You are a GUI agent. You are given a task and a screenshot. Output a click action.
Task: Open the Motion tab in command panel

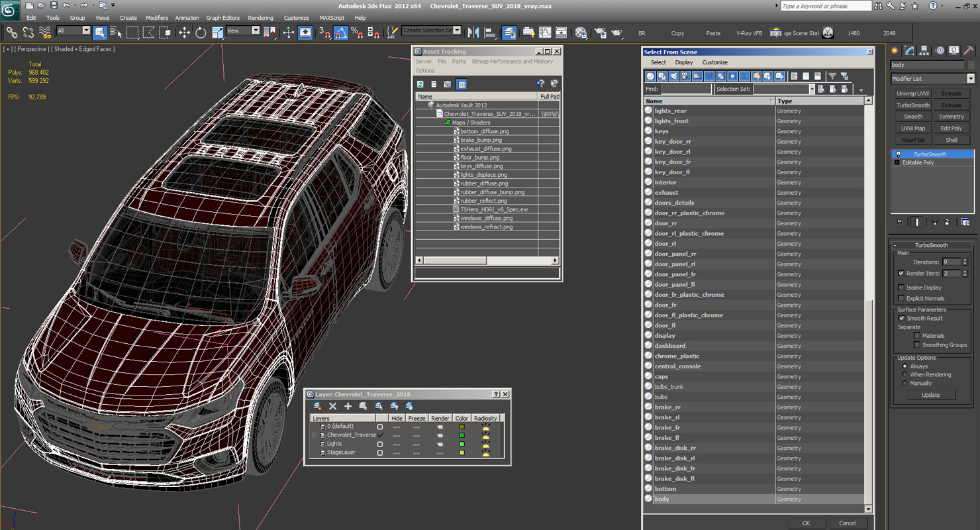pyautogui.click(x=939, y=51)
